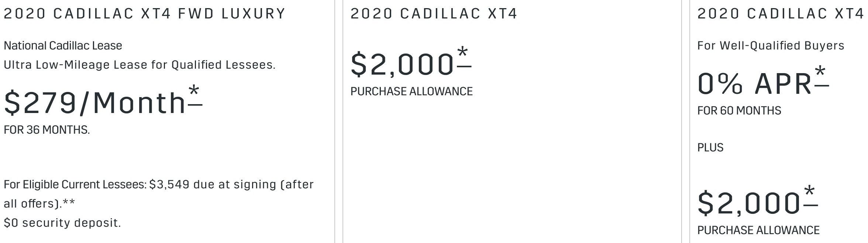Screen dimensions: 868x243
Task: Click the 2020 Cadillac XT4 FWD Luxury heading
Action: pos(145,14)
